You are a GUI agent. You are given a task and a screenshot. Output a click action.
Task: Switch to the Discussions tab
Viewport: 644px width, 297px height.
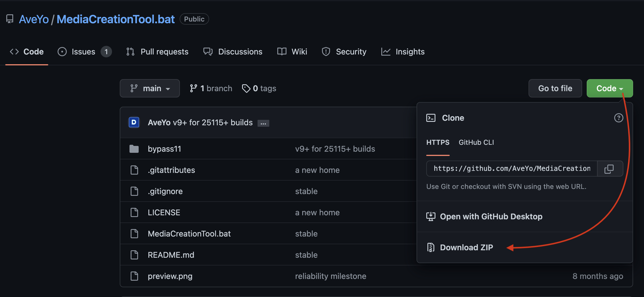tap(233, 52)
